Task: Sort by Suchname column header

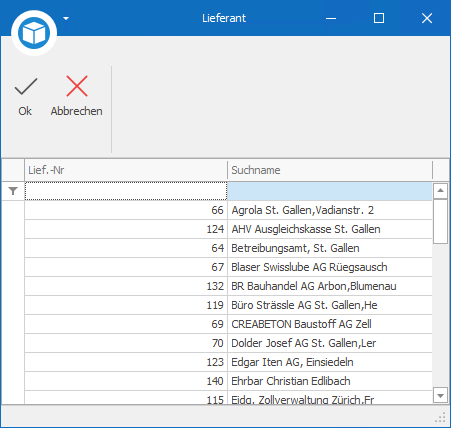Action: [330, 170]
